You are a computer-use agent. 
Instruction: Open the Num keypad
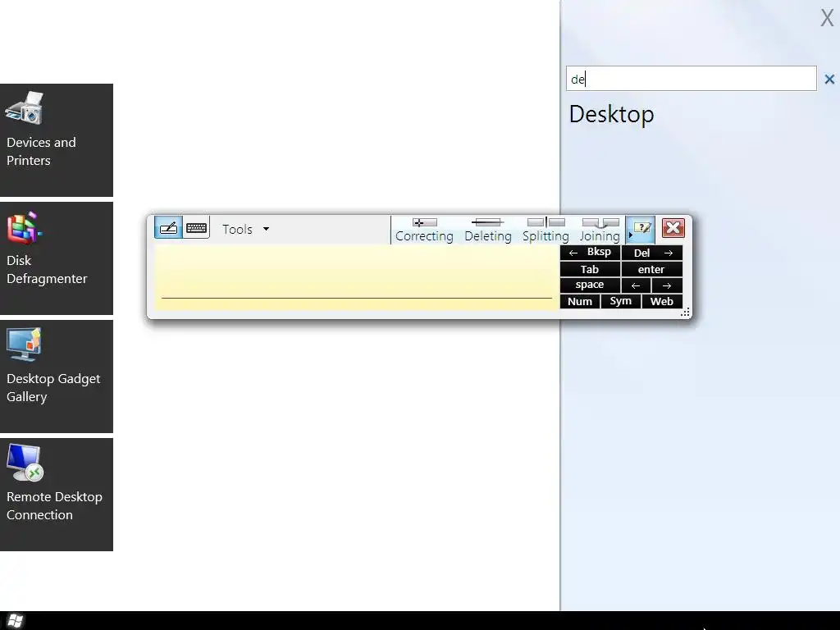(x=580, y=301)
